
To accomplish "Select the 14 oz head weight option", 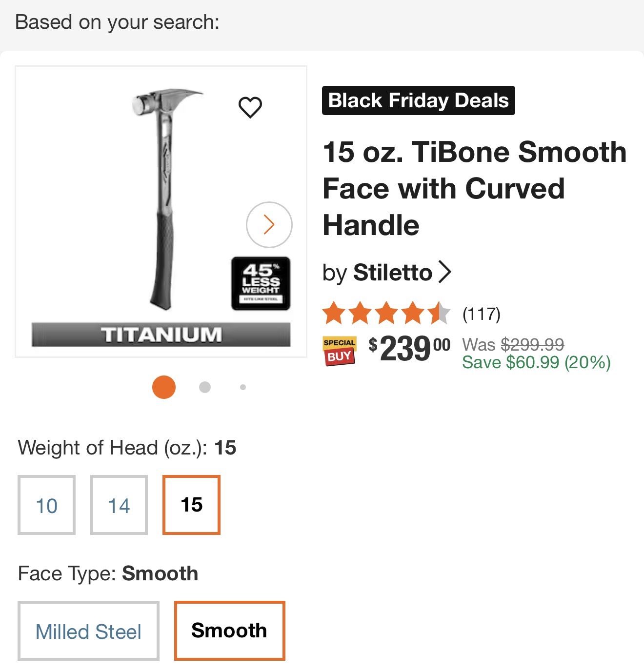I will (x=119, y=504).
